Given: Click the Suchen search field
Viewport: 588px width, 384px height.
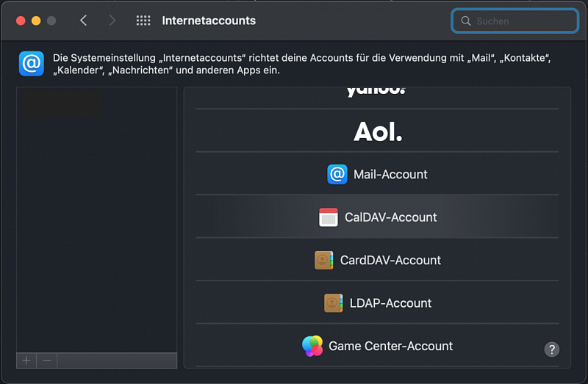Looking at the screenshot, I should 515,21.
